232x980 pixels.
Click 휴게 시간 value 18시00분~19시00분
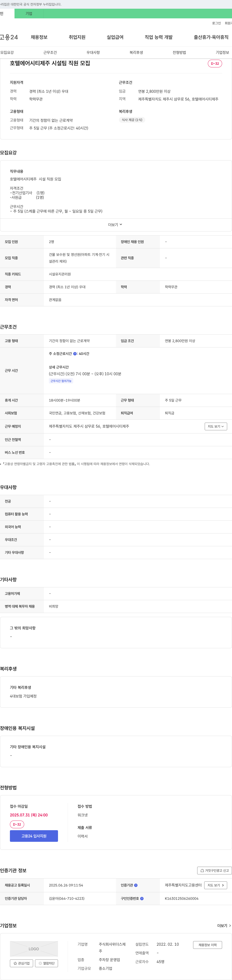64,401
